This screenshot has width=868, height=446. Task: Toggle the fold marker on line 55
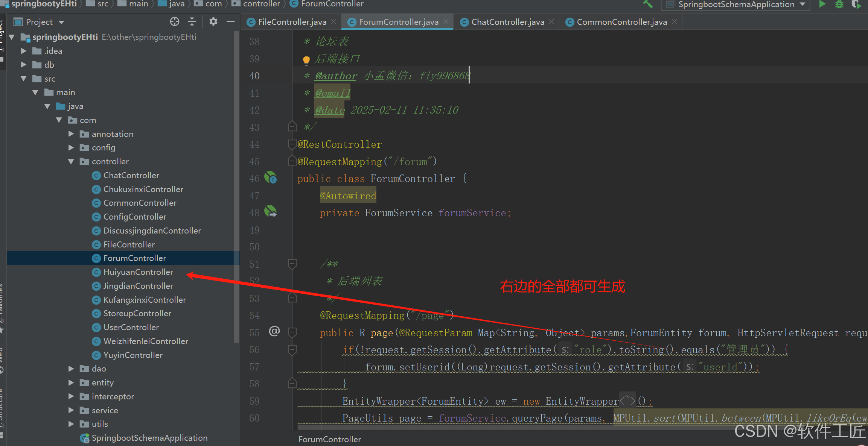(x=292, y=332)
